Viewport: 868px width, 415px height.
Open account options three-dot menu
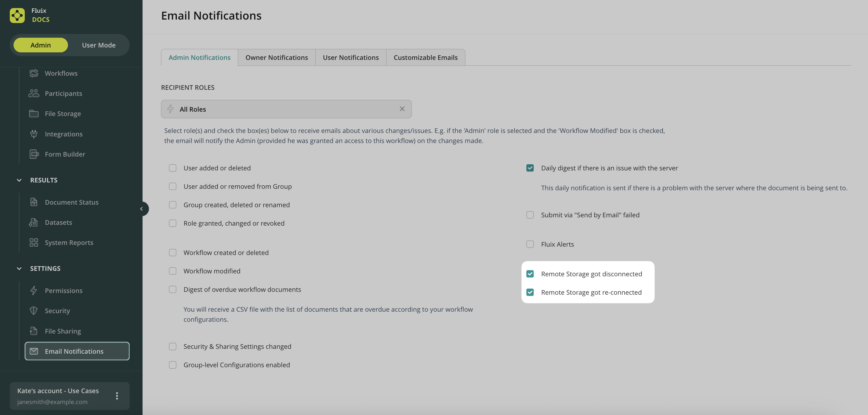tap(117, 396)
